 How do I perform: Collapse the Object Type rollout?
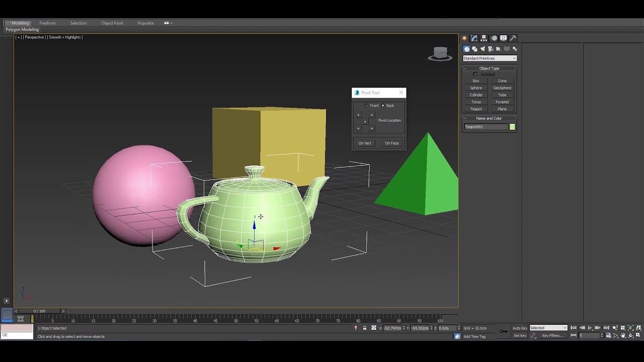click(466, 68)
